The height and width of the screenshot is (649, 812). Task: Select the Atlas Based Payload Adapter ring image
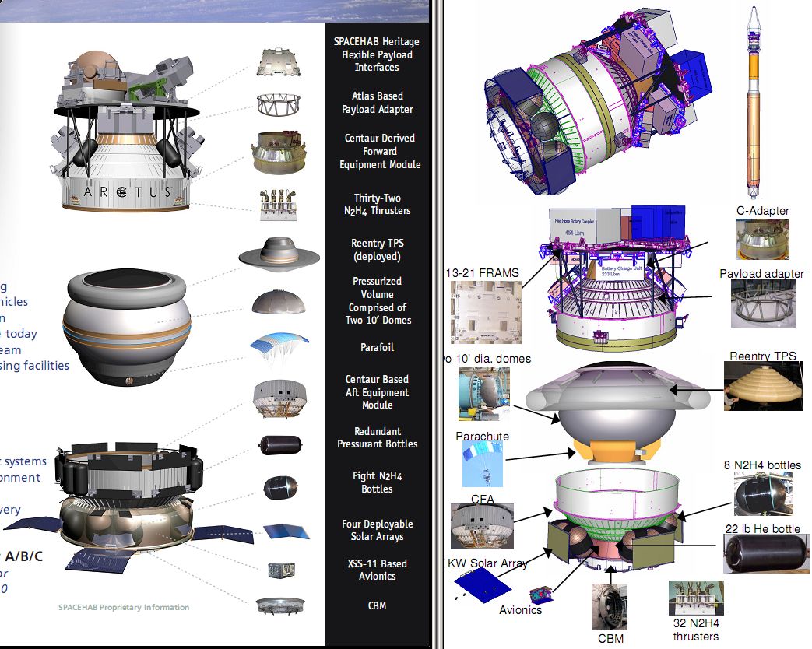click(278, 105)
